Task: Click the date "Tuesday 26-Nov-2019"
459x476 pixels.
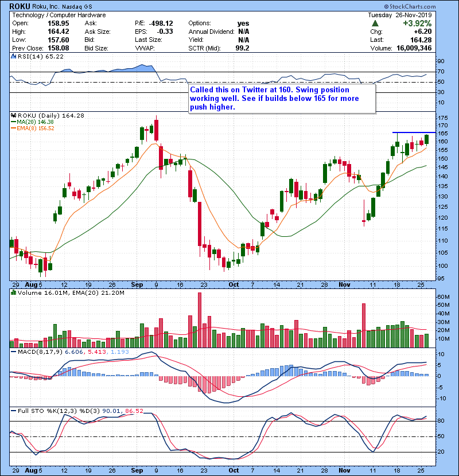Action: point(400,15)
